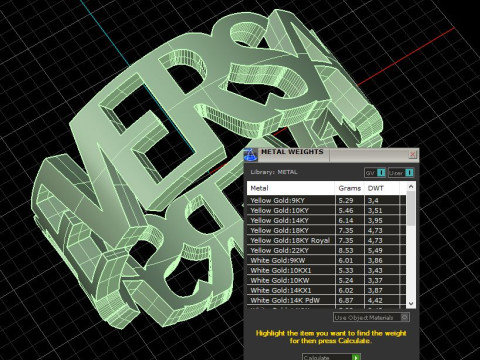Select the Yellow Gold:18KY Royal row
Image resolution: width=480 pixels, height=360 pixels.
tap(326, 240)
